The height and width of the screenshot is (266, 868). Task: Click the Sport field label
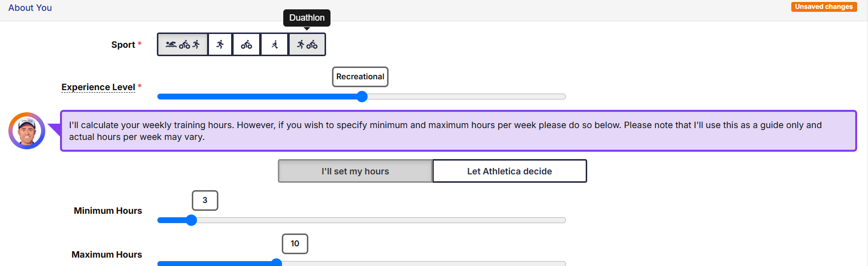[x=123, y=45]
